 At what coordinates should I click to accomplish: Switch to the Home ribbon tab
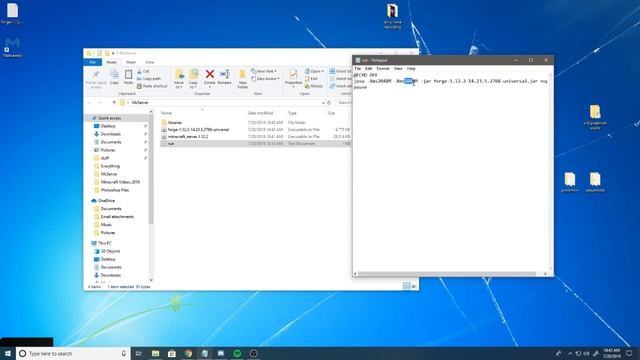pyautogui.click(x=111, y=62)
